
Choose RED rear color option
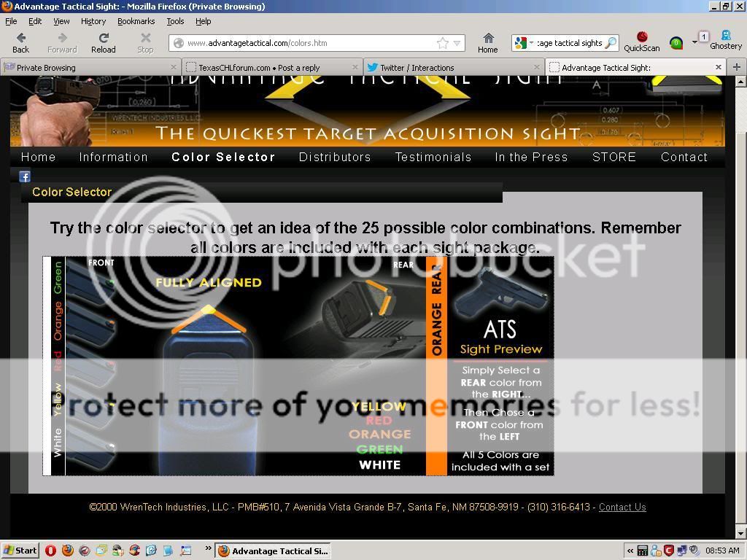(x=379, y=421)
